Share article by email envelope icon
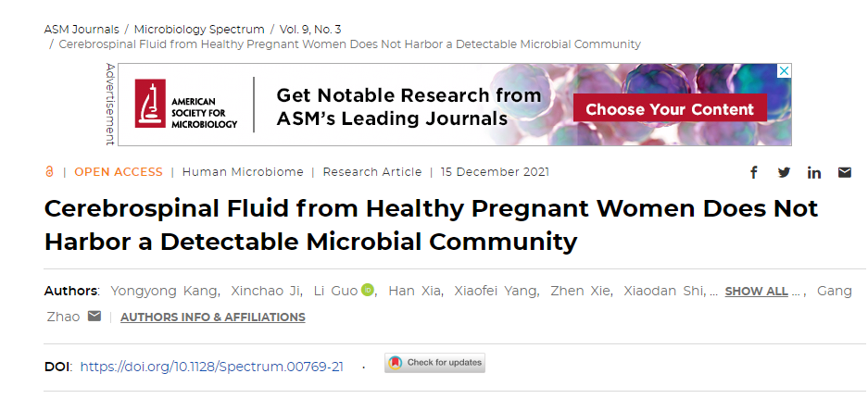This screenshot has height=411, width=868. [x=844, y=172]
